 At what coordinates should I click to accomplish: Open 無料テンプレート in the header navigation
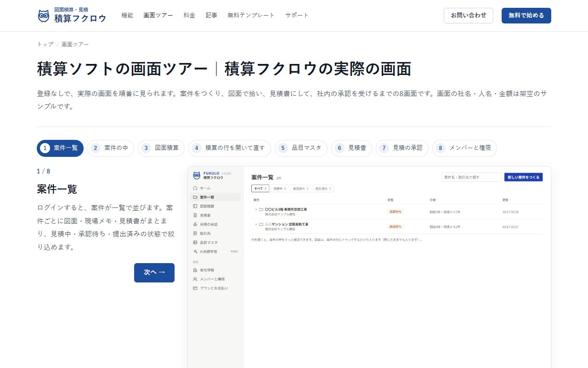click(x=251, y=15)
